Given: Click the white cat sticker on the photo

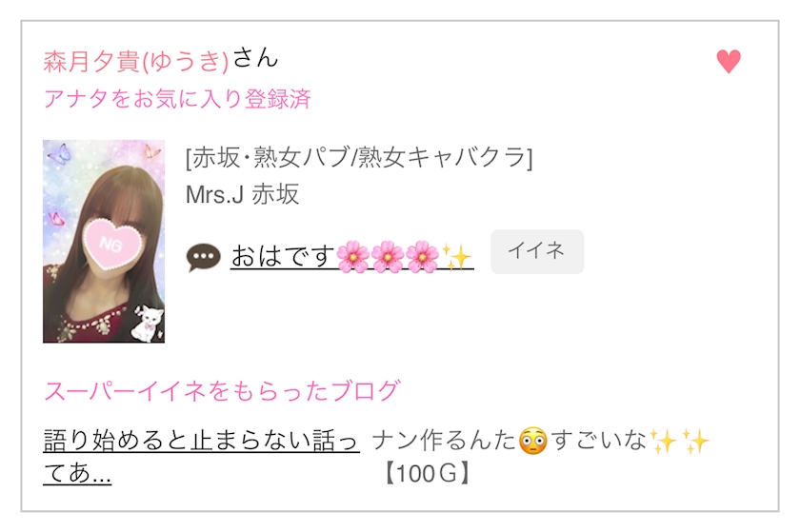Looking at the screenshot, I should (x=148, y=323).
